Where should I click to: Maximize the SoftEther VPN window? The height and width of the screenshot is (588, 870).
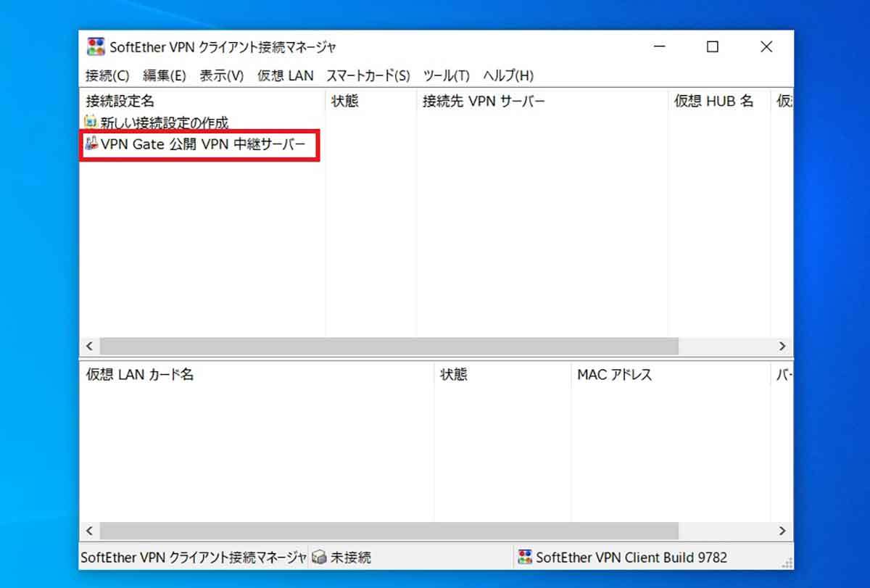713,47
